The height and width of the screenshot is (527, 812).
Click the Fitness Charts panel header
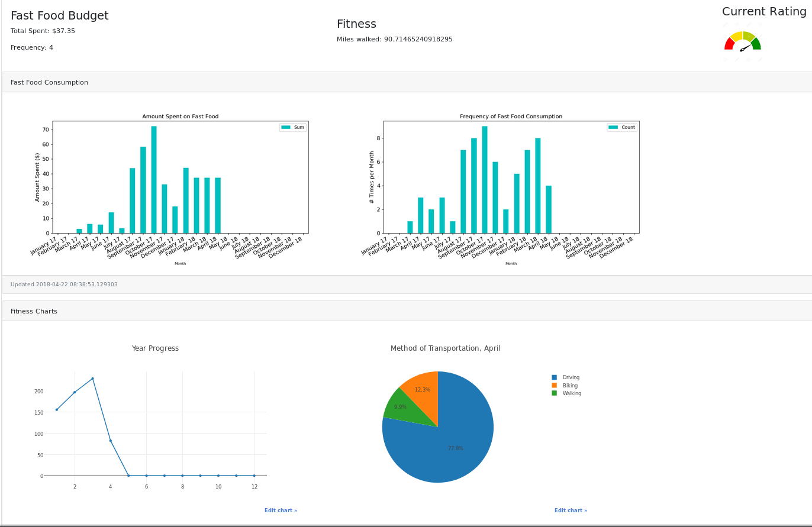[406, 311]
